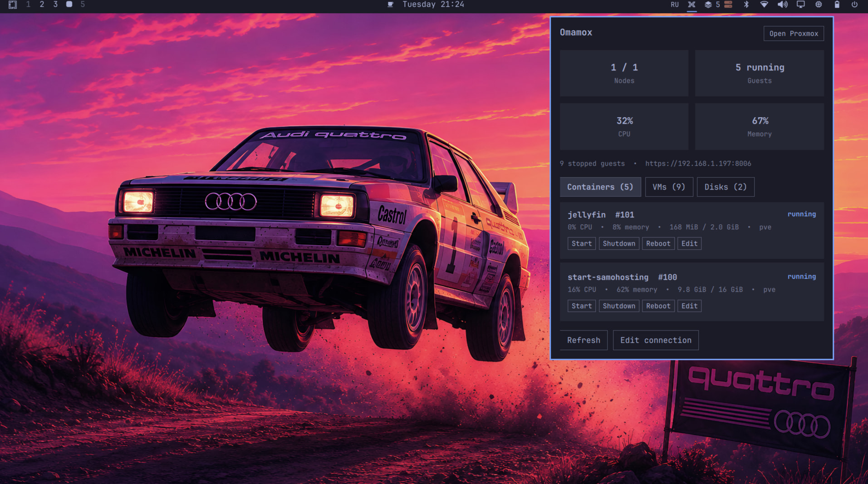Click the Open Proxmox button
This screenshot has height=484, width=868.
(x=794, y=34)
